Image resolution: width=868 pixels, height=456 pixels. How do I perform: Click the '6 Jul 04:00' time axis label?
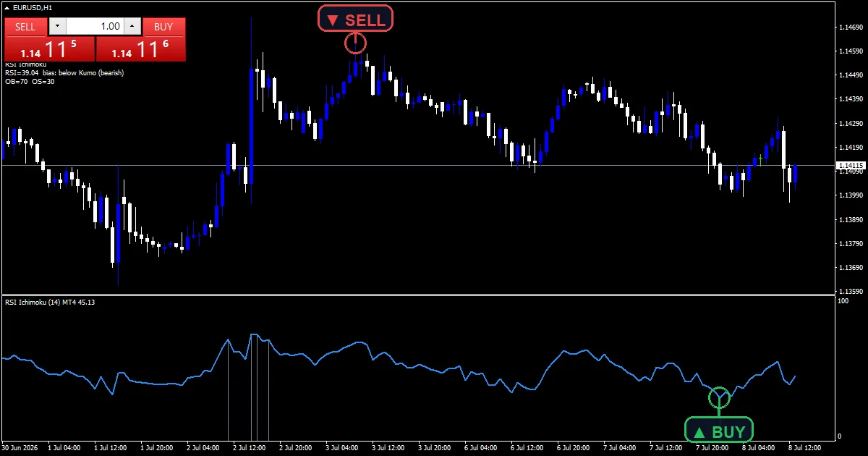(x=482, y=448)
